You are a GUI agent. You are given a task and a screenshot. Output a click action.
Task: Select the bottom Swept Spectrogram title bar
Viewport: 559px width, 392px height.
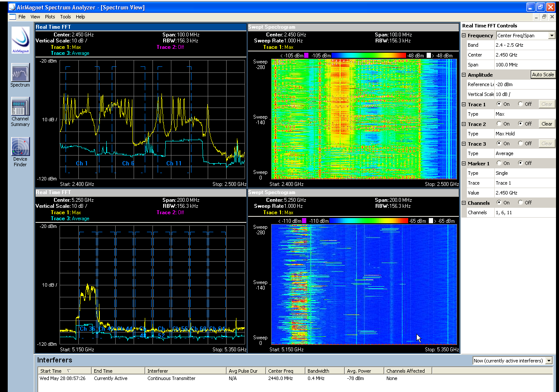(x=353, y=192)
